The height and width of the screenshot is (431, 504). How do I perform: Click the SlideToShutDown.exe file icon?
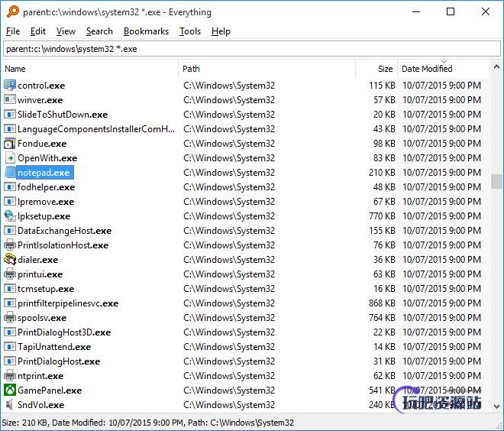pyautogui.click(x=10, y=115)
